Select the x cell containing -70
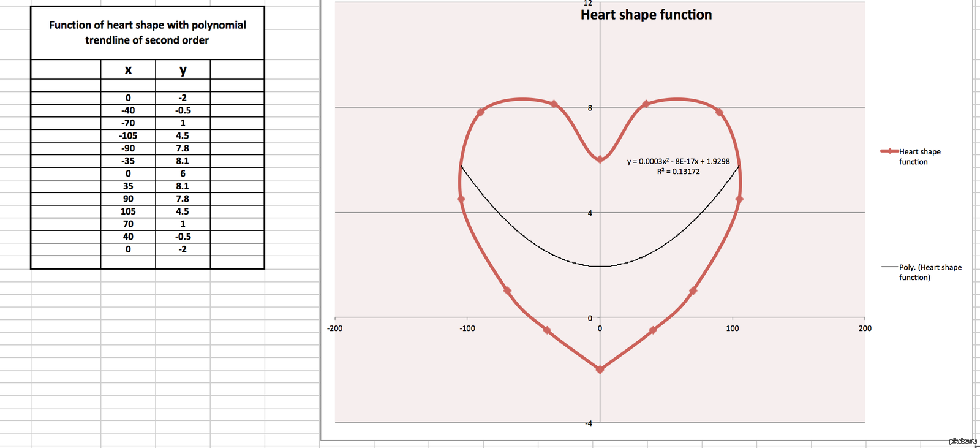 (x=128, y=123)
